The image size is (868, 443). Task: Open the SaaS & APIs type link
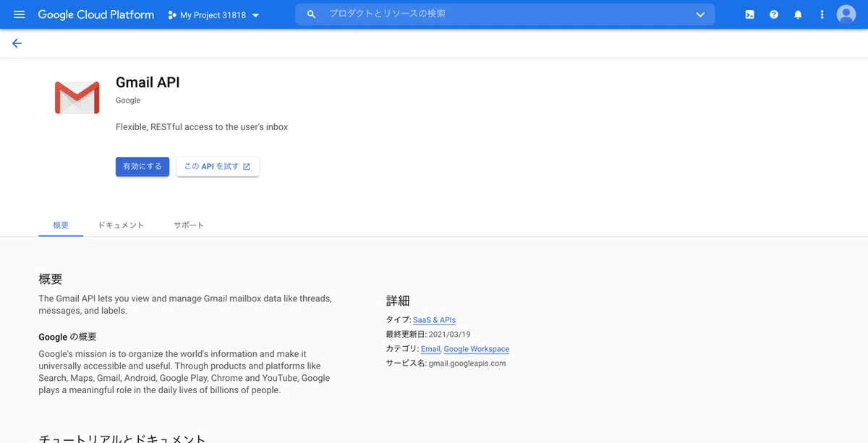pos(434,320)
